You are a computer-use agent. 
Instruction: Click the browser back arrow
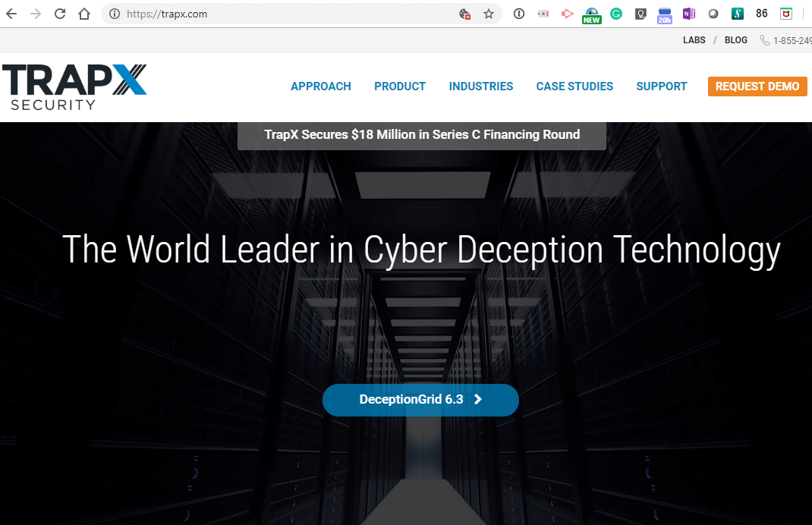[x=11, y=14]
